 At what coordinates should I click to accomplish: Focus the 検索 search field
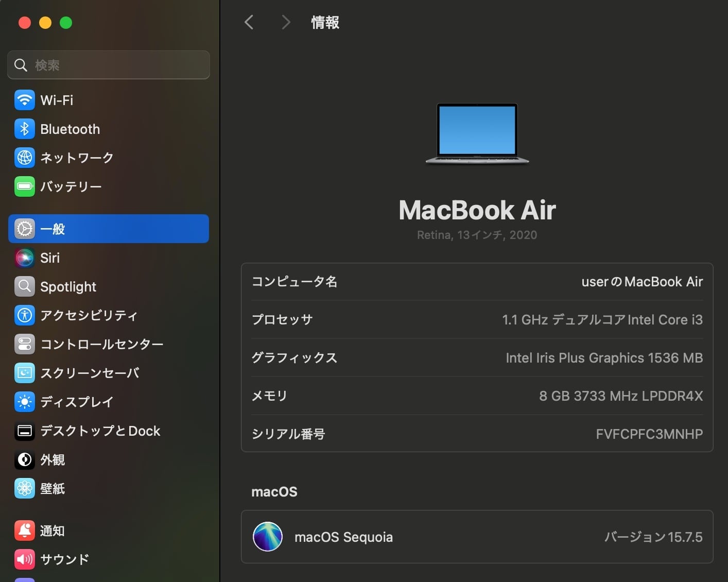109,65
